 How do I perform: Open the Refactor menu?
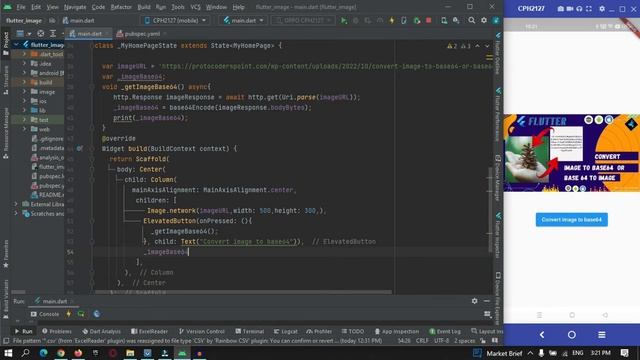(121, 7)
